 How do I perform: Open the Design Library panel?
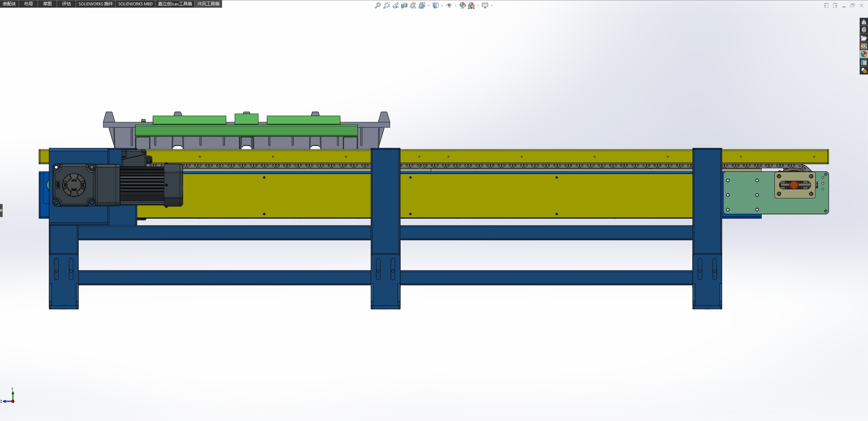864,30
